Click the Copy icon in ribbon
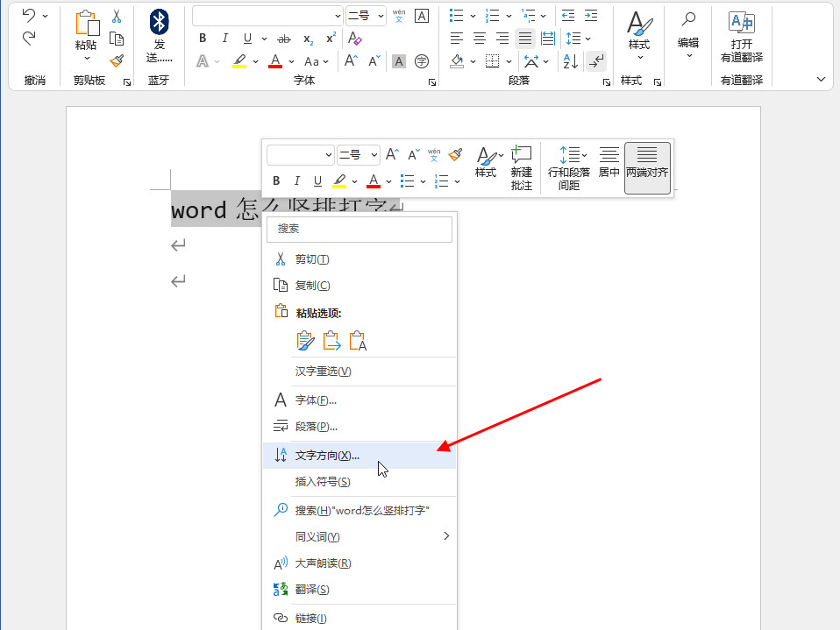Screen dimensions: 840x630 click(x=117, y=39)
